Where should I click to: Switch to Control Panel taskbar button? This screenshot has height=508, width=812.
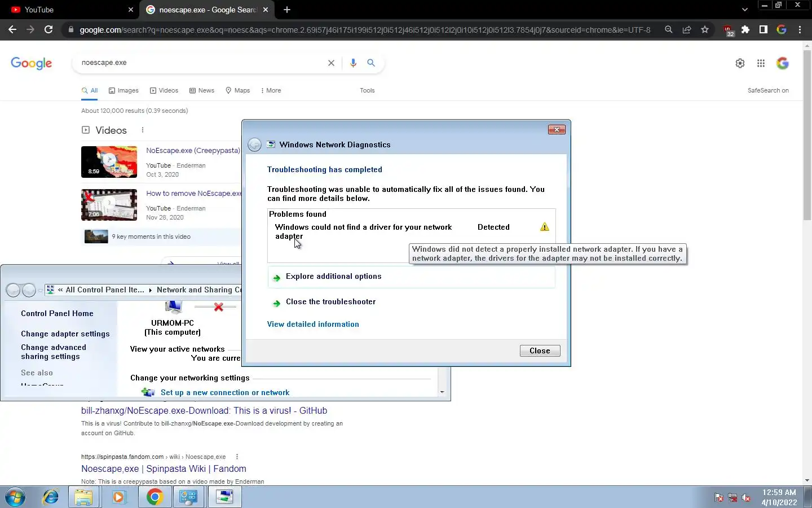188,497
